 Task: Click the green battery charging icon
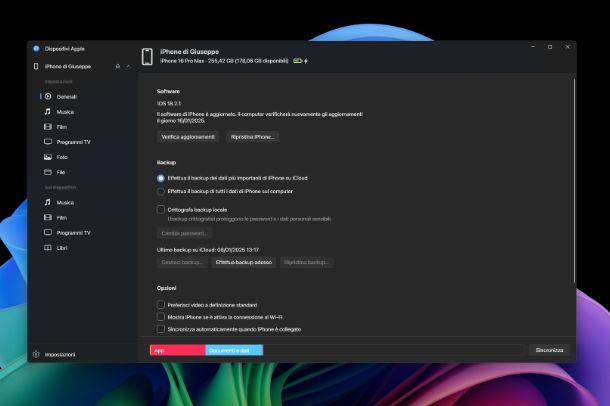300,61
